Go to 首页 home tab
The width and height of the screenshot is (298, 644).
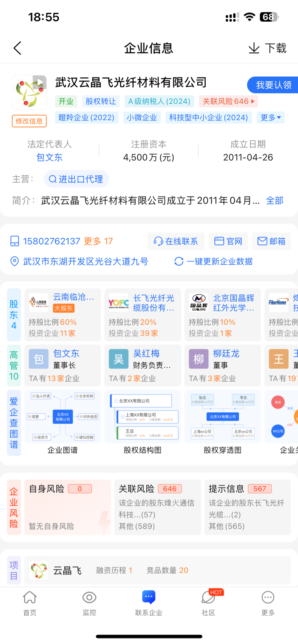(30, 604)
